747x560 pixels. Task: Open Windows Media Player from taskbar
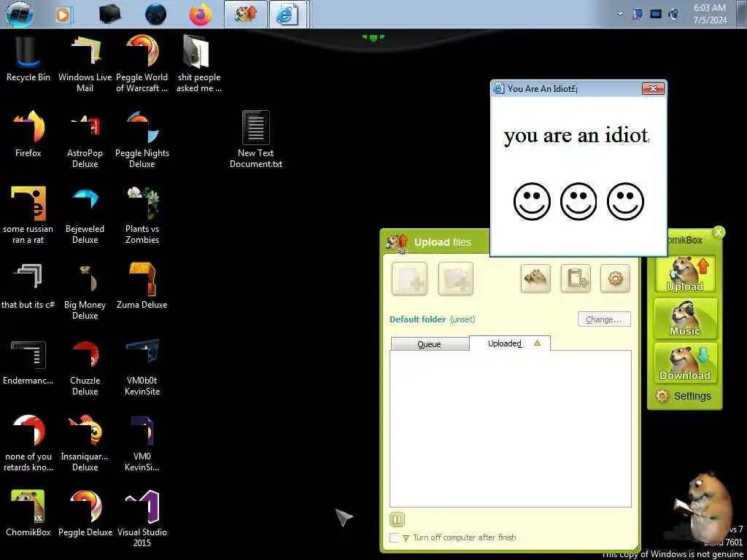pos(63,15)
